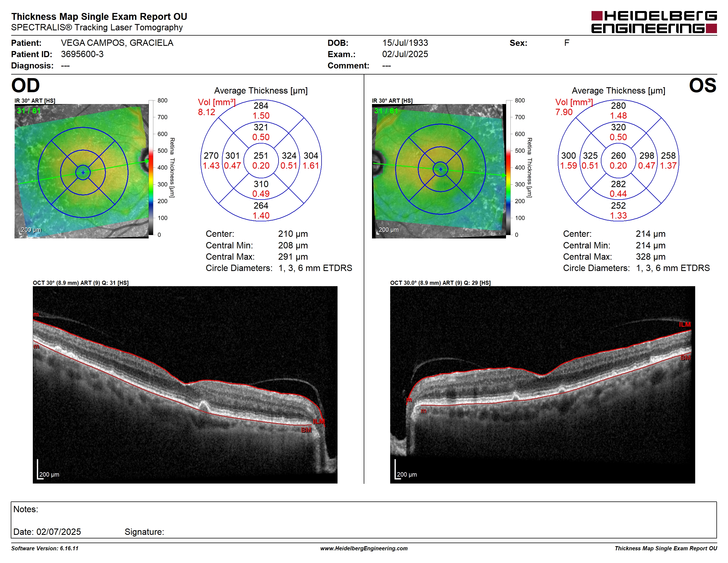The width and height of the screenshot is (728, 563).
Task: Click the ILM label in OS B-scan
Action: coord(685,325)
